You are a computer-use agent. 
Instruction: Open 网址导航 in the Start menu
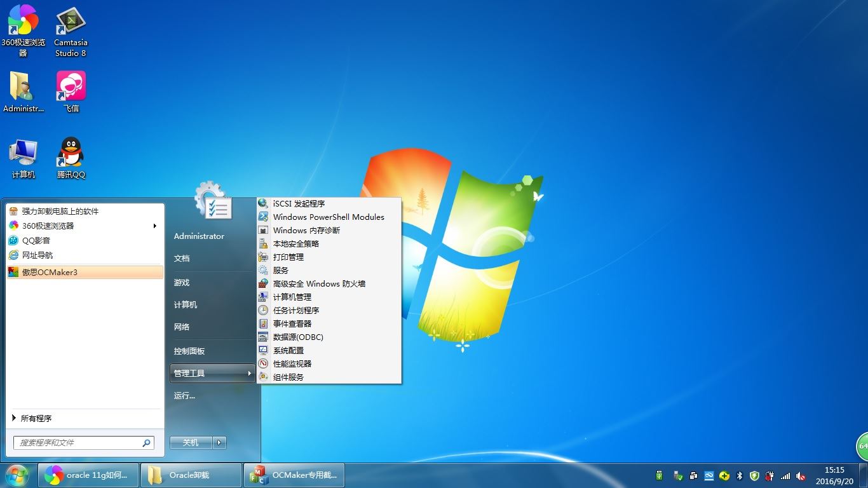85,255
